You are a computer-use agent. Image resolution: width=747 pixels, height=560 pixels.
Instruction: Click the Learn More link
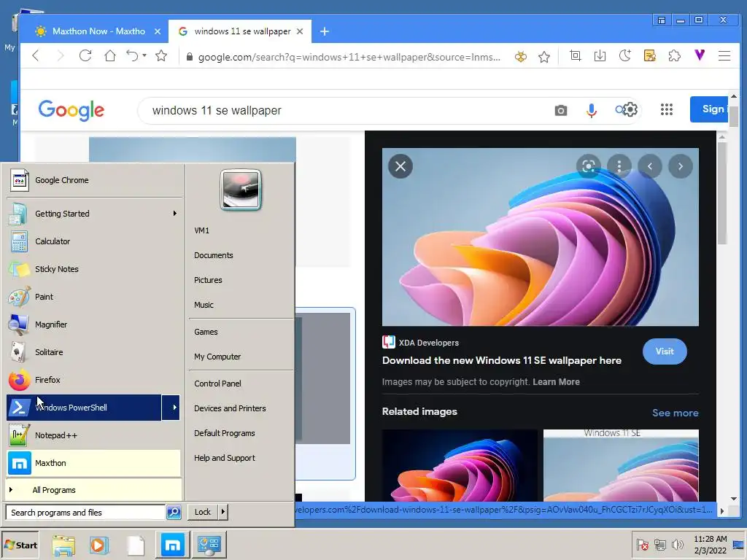(556, 382)
